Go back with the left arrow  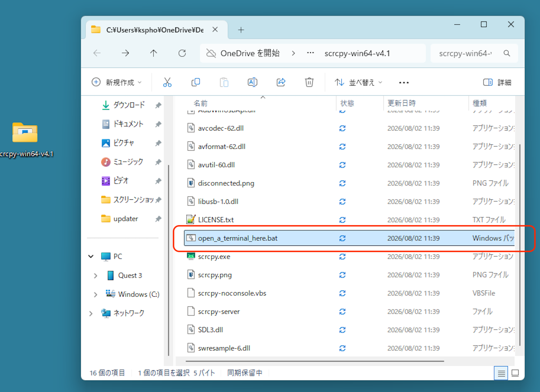tap(97, 53)
